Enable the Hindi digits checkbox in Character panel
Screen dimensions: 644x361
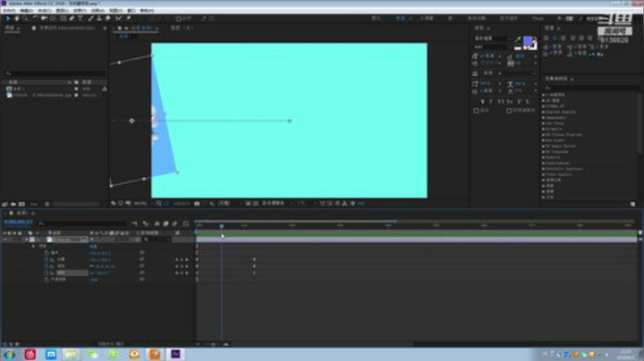tap(509, 111)
